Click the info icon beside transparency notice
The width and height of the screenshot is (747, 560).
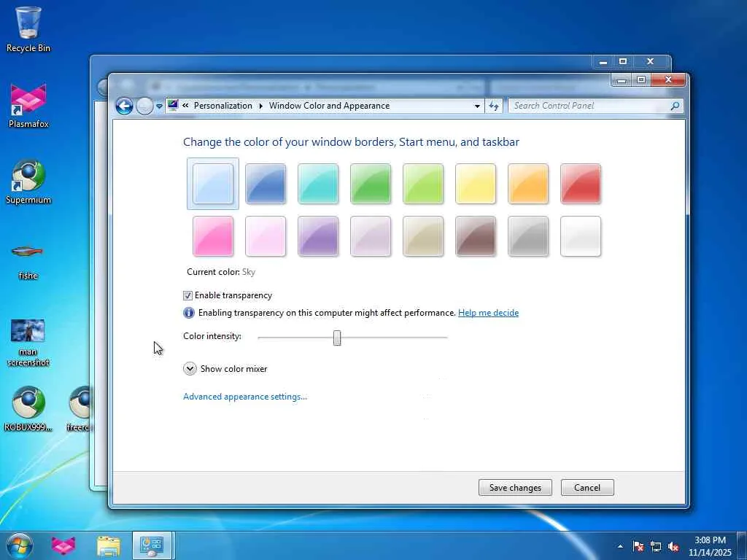[189, 313]
